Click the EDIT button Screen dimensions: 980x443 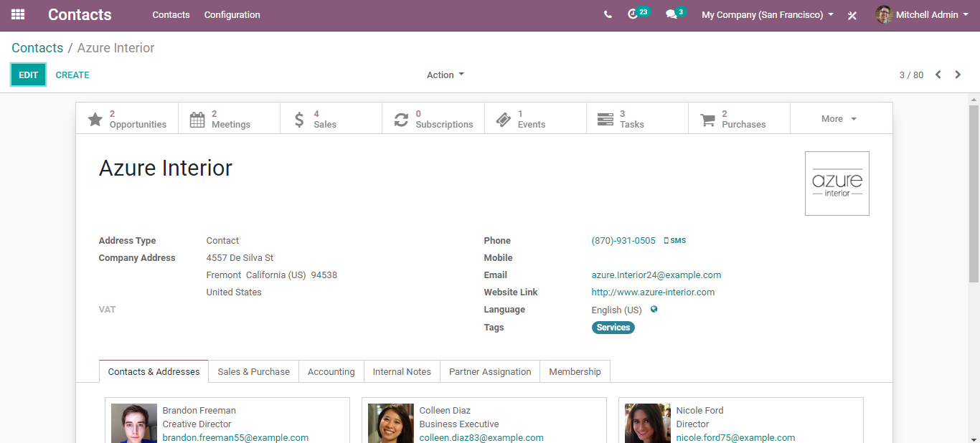[28, 75]
